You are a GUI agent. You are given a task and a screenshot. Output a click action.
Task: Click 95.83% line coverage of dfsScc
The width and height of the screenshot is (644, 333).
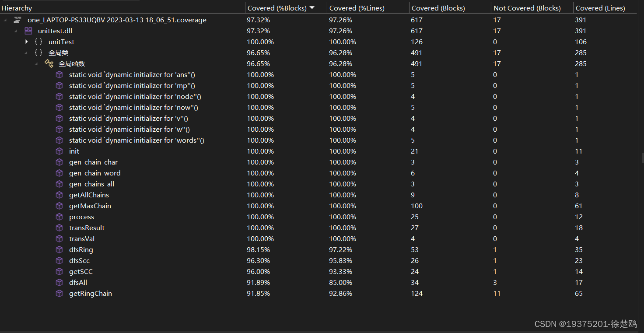340,261
